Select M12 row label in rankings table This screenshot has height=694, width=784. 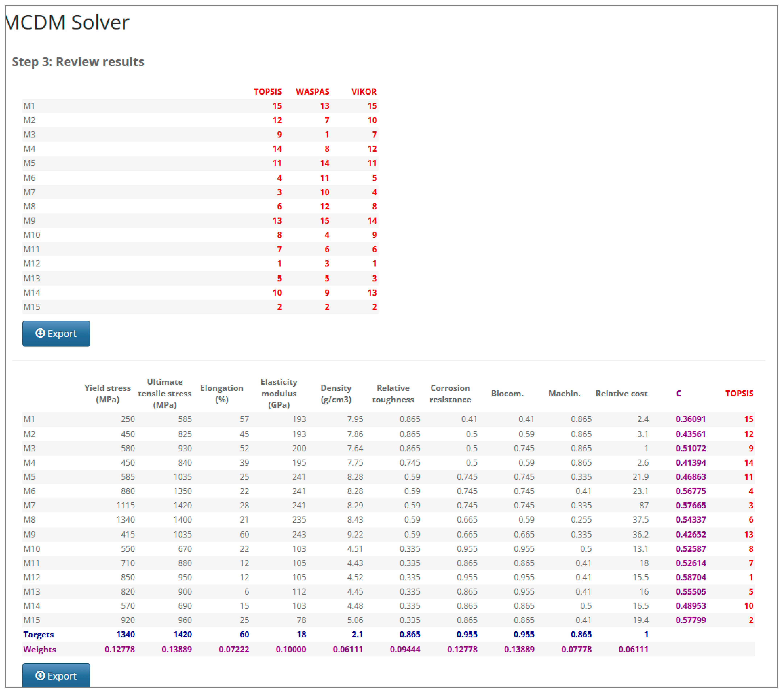point(32,264)
